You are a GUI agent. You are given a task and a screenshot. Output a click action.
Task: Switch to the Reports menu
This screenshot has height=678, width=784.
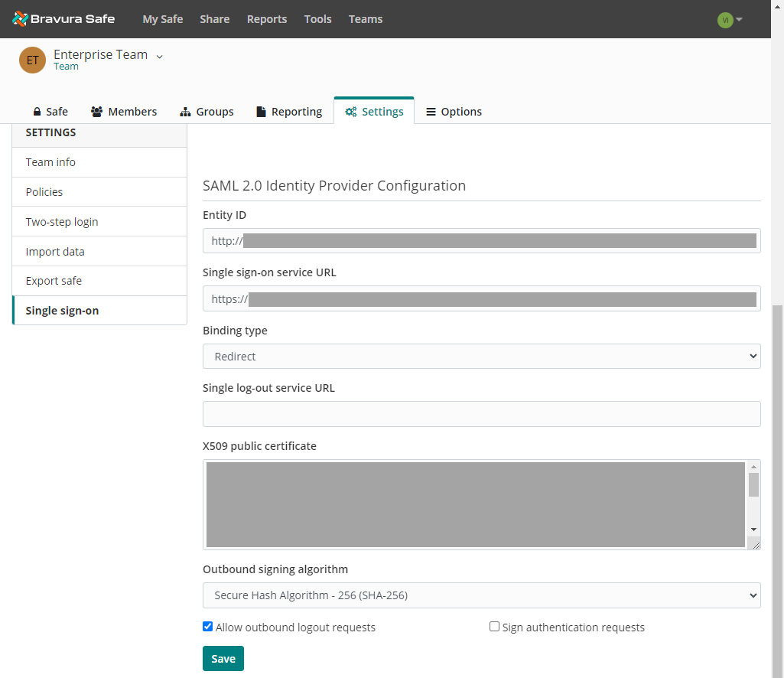point(266,19)
